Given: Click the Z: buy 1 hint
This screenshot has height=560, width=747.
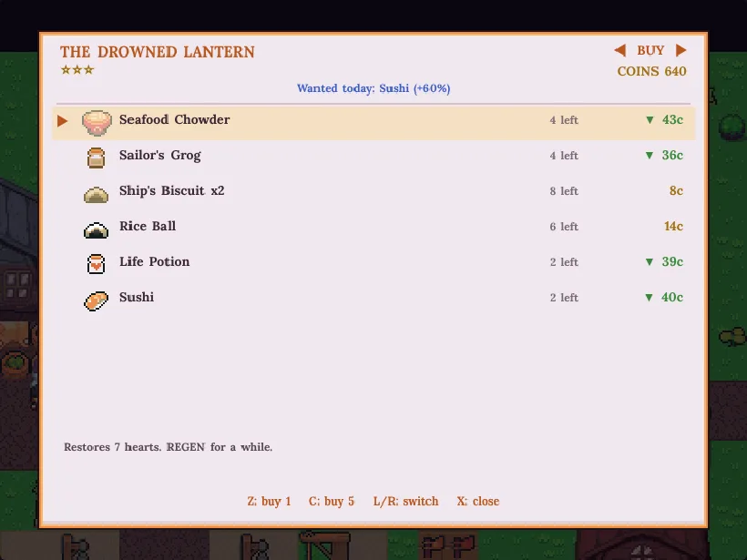Looking at the screenshot, I should (269, 502).
